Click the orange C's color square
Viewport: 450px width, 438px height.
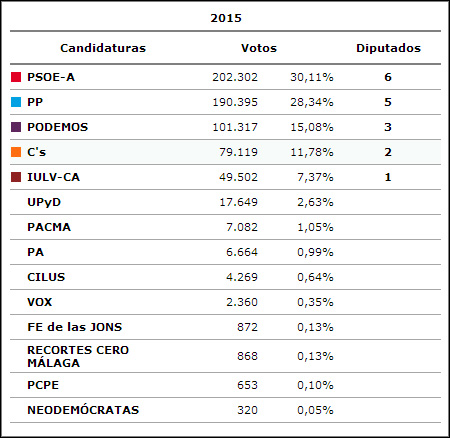coord(16,152)
